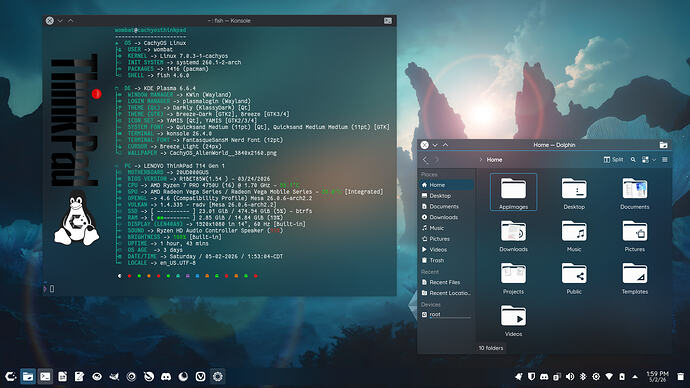This screenshot has height=388, width=690.
Task: Toggle Split view in Dolphin
Action: pos(613,160)
